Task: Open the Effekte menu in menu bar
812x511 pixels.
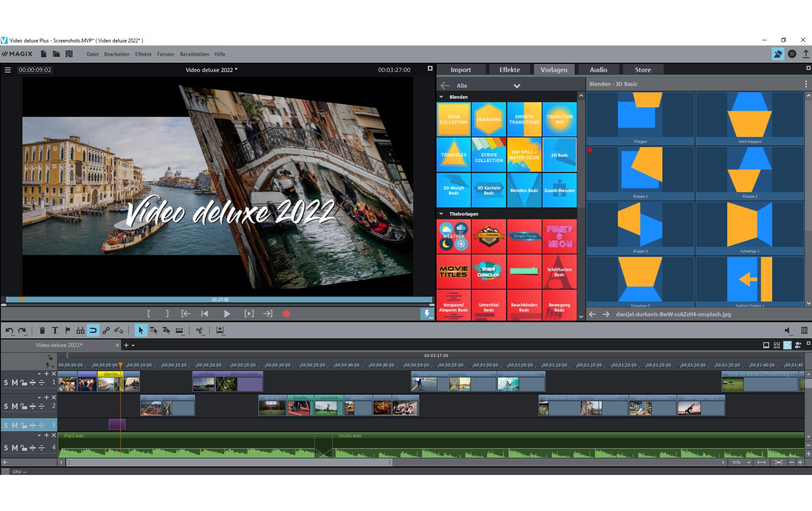Action: (x=143, y=54)
